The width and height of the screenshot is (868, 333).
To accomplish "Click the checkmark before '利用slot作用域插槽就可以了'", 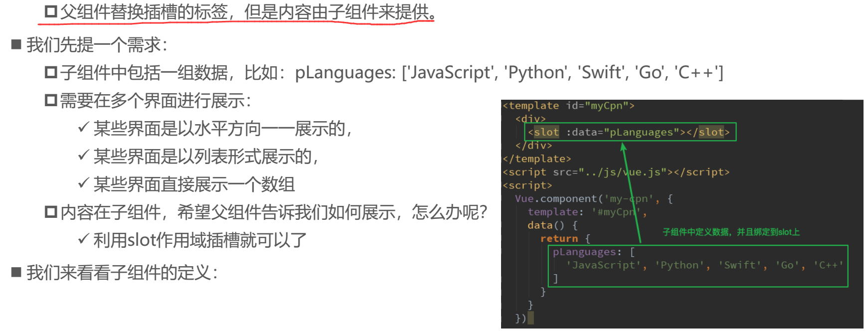I will click(x=83, y=239).
